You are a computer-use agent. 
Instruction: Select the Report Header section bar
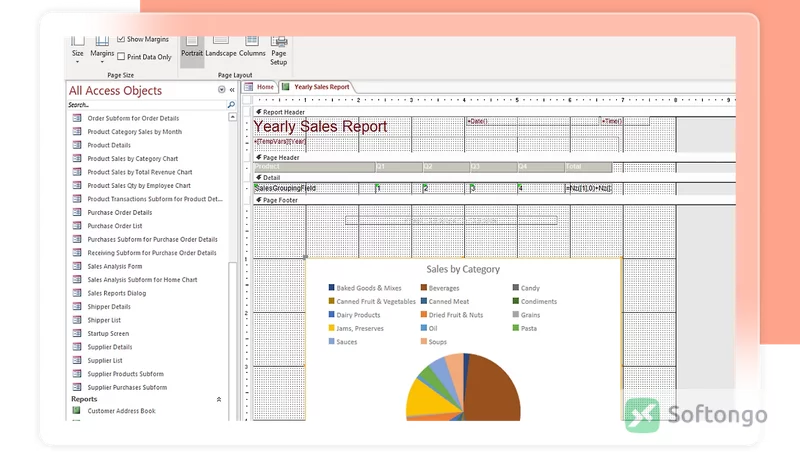(494, 112)
